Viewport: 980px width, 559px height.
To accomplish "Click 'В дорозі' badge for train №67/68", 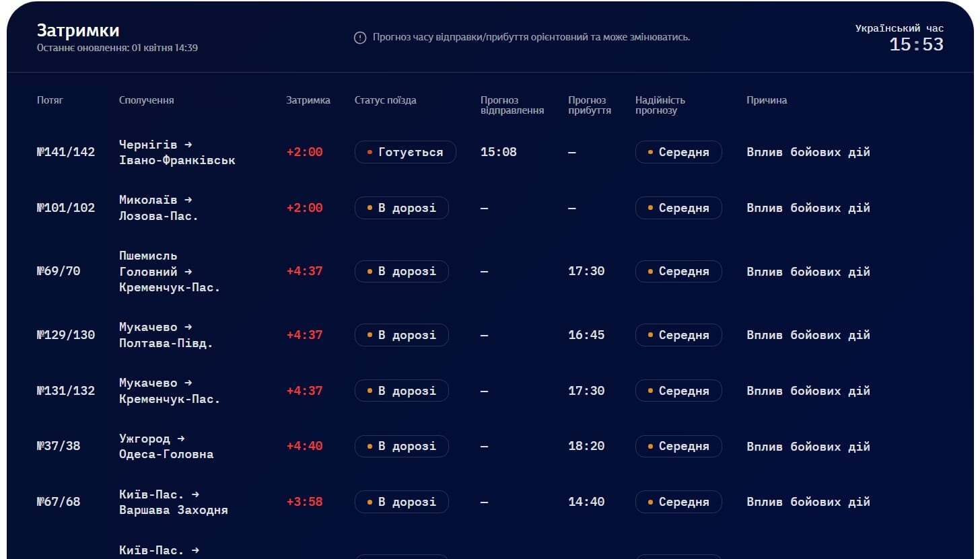I will tap(402, 502).
